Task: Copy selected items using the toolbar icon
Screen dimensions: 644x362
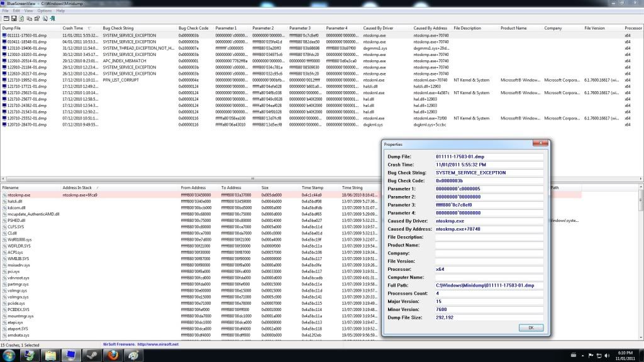Action: click(29, 18)
